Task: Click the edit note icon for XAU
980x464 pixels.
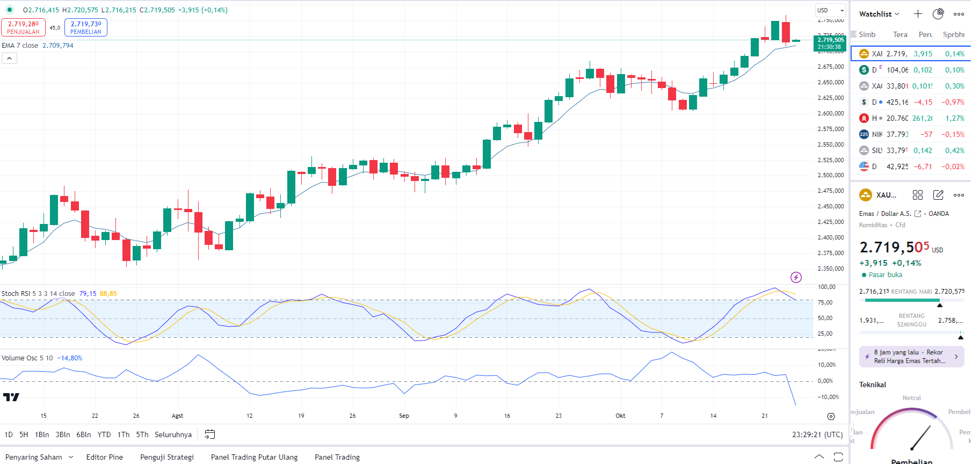Action: [938, 195]
